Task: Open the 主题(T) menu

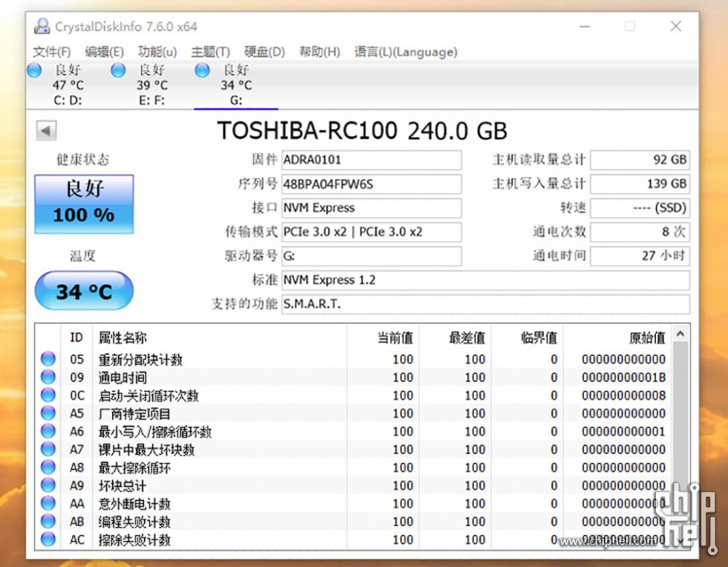Action: coord(210,51)
